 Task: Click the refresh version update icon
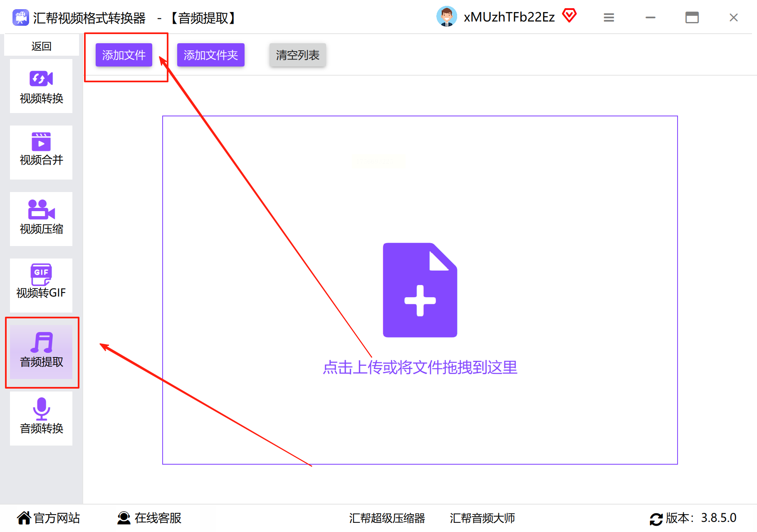(656, 519)
